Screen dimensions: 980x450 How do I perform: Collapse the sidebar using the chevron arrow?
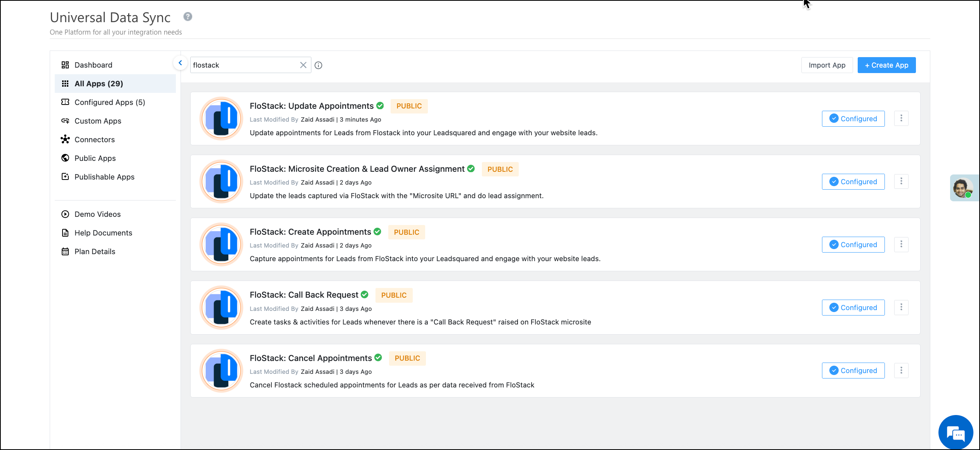(180, 63)
